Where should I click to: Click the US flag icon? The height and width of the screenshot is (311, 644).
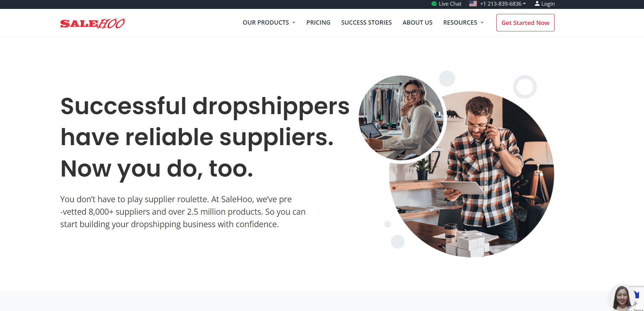pyautogui.click(x=473, y=4)
